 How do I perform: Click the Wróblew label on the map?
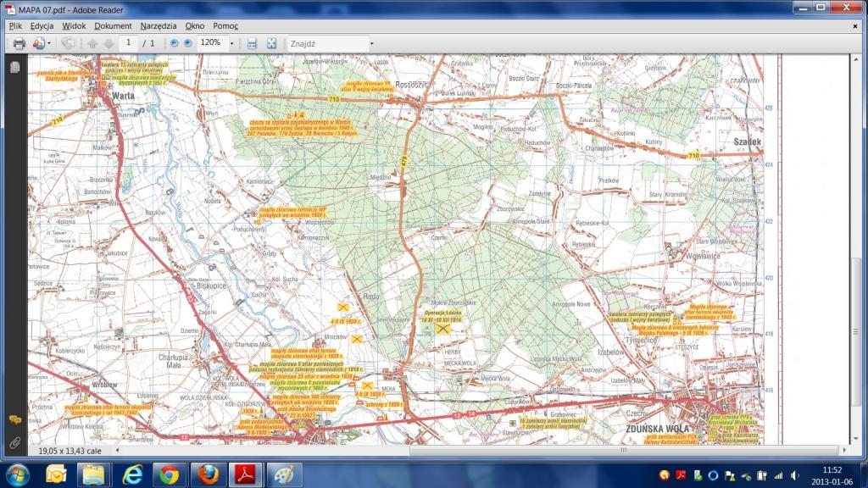click(x=104, y=385)
